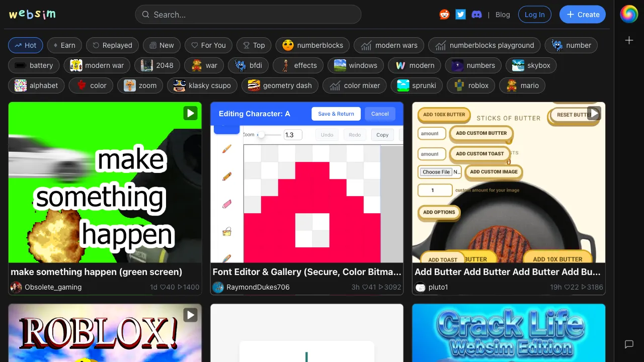Viewport: 644px width, 362px height.
Task: Click play icon on ROBLOX! card
Action: (190, 315)
